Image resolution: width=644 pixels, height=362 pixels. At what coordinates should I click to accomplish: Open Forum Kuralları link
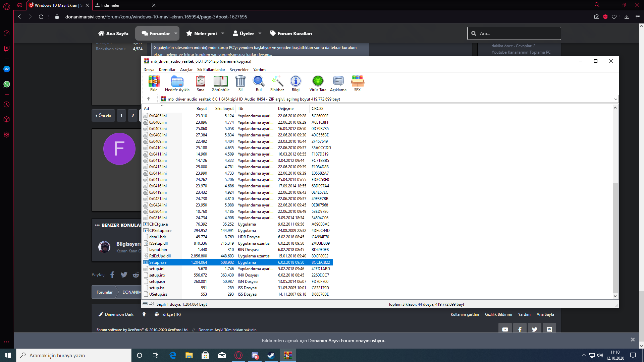click(291, 34)
